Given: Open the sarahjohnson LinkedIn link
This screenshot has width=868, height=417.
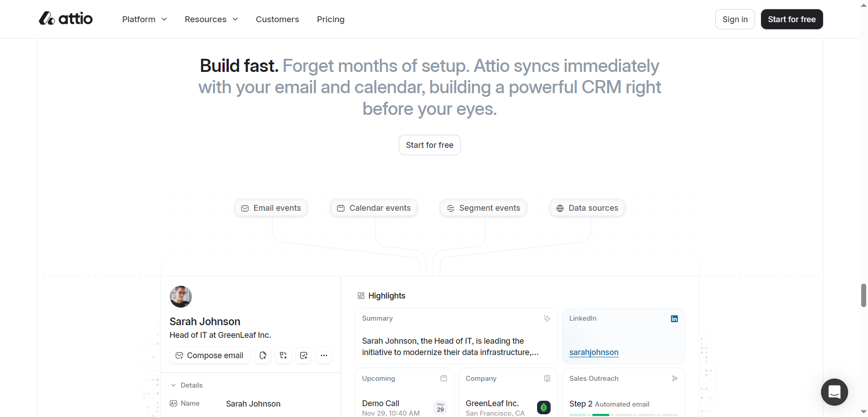Looking at the screenshot, I should pyautogui.click(x=594, y=352).
